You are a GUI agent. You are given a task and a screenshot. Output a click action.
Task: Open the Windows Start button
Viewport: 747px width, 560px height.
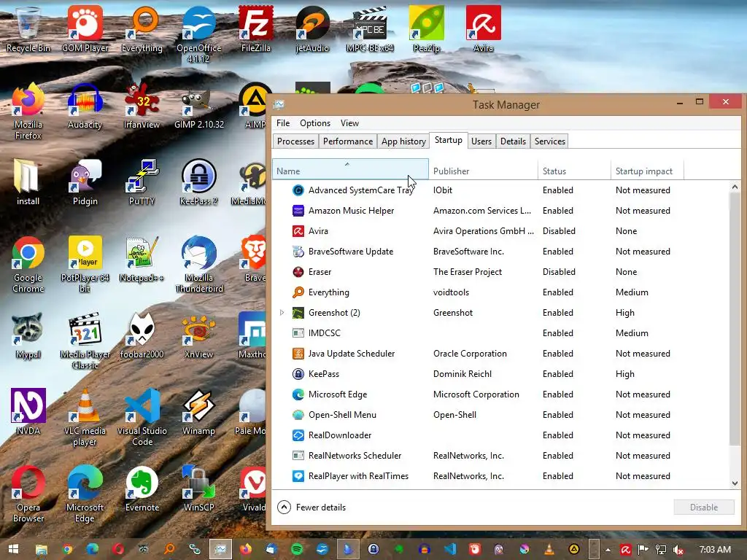click(13, 549)
